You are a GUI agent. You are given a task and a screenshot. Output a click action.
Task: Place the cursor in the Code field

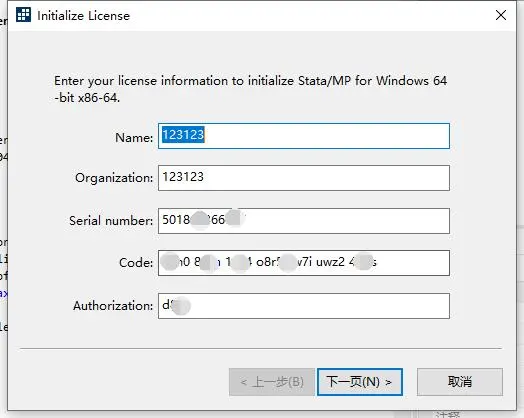[x=304, y=263]
